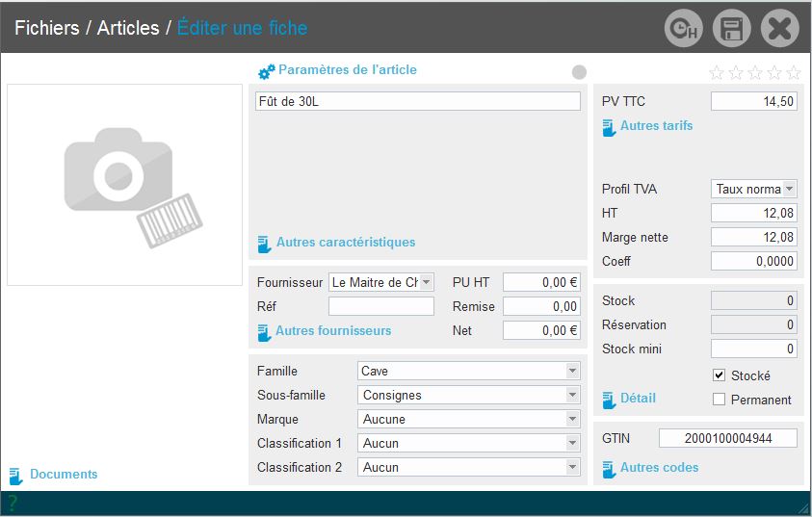Open the Fournisseur dropdown
The width and height of the screenshot is (812, 517).
point(427,282)
